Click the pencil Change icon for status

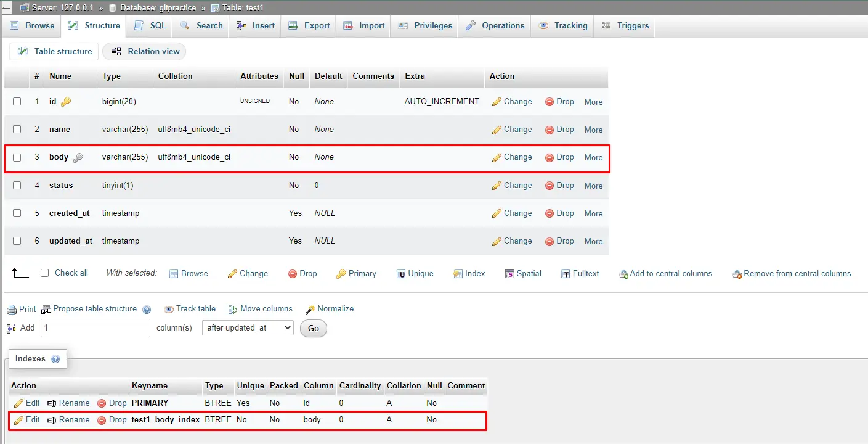497,186
